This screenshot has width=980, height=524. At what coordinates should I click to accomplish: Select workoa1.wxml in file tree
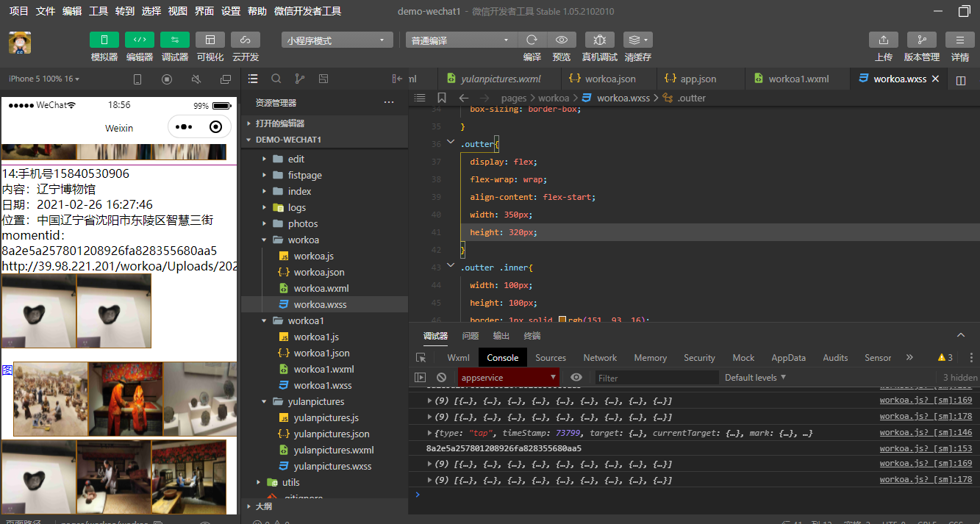323,369
